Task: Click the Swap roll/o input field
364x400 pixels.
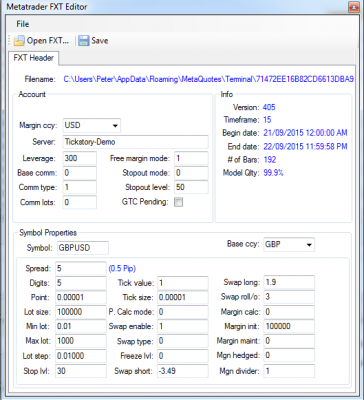Action: (289, 297)
